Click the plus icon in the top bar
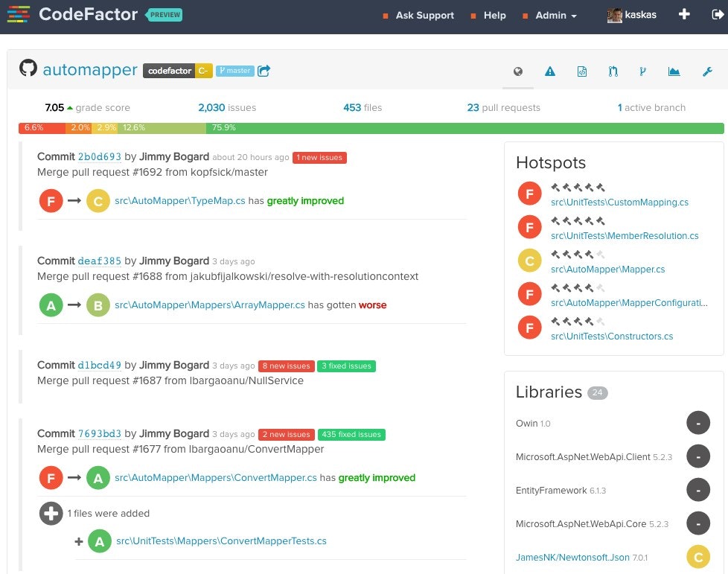The image size is (728, 574). (684, 14)
